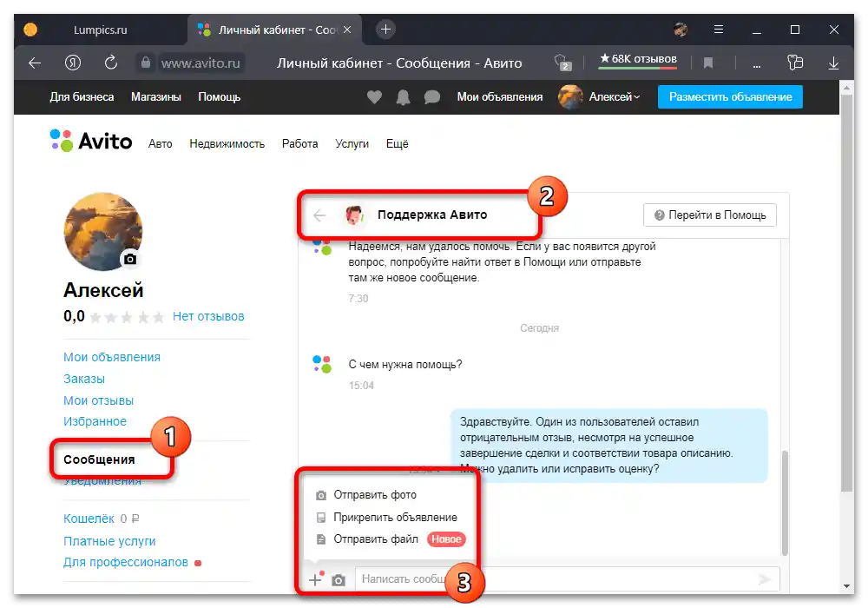The height and width of the screenshot is (608, 868).
Task: Open notifications bell icon
Action: (x=403, y=97)
